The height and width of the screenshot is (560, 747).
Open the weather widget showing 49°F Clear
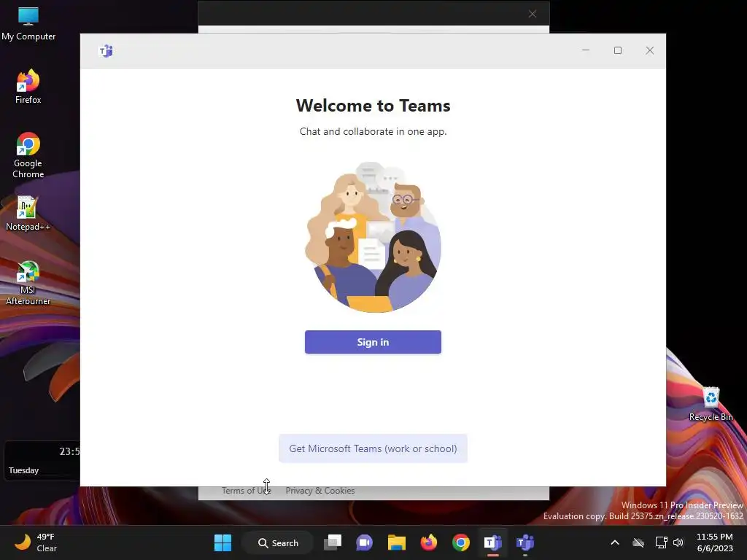[x=36, y=542]
